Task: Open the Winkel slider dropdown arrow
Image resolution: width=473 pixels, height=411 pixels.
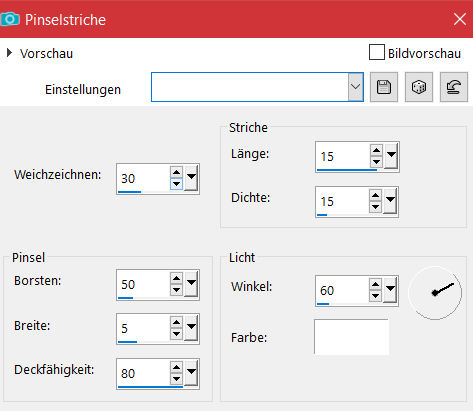Action: coord(390,289)
